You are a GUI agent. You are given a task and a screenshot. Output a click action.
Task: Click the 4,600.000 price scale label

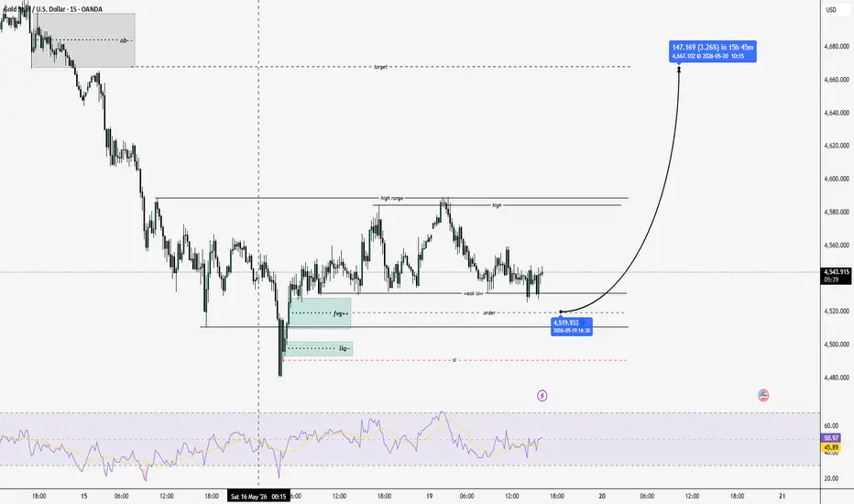tap(837, 179)
